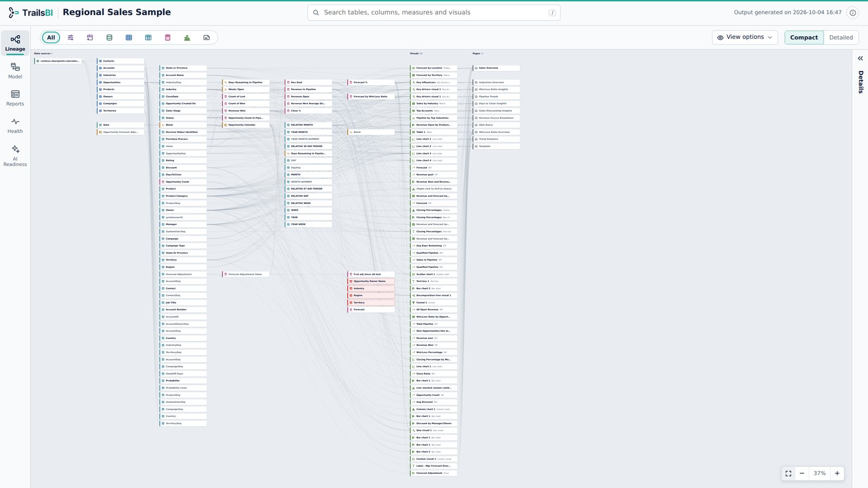The image size is (868, 488).
Task: Select the Territories table node
Action: (121, 111)
